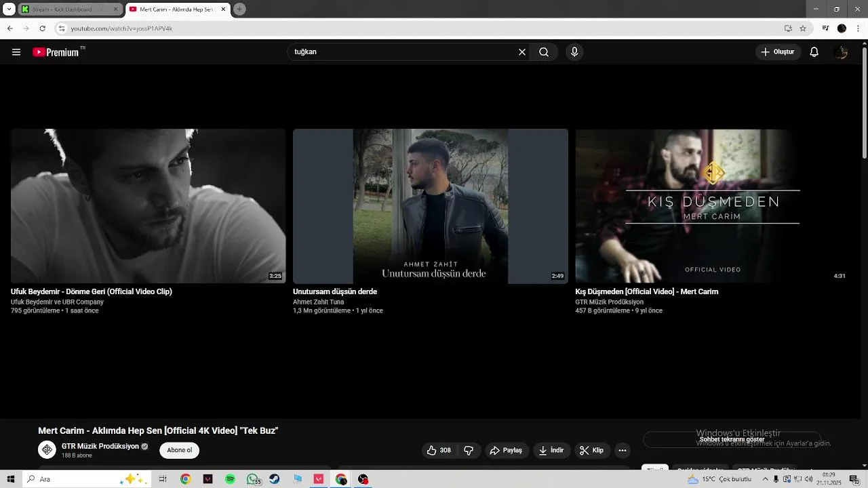
Task: Share the video via Paylaş
Action: pos(506,451)
